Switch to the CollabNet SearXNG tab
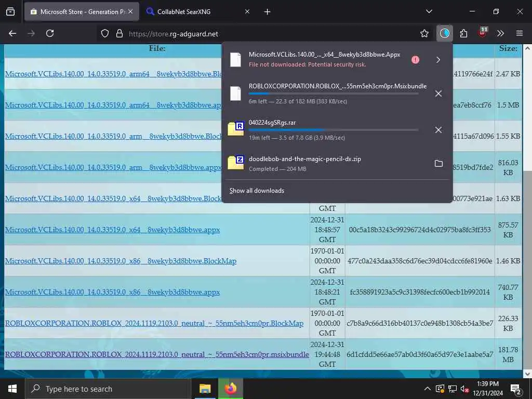This screenshot has height=399, width=532. [x=198, y=11]
